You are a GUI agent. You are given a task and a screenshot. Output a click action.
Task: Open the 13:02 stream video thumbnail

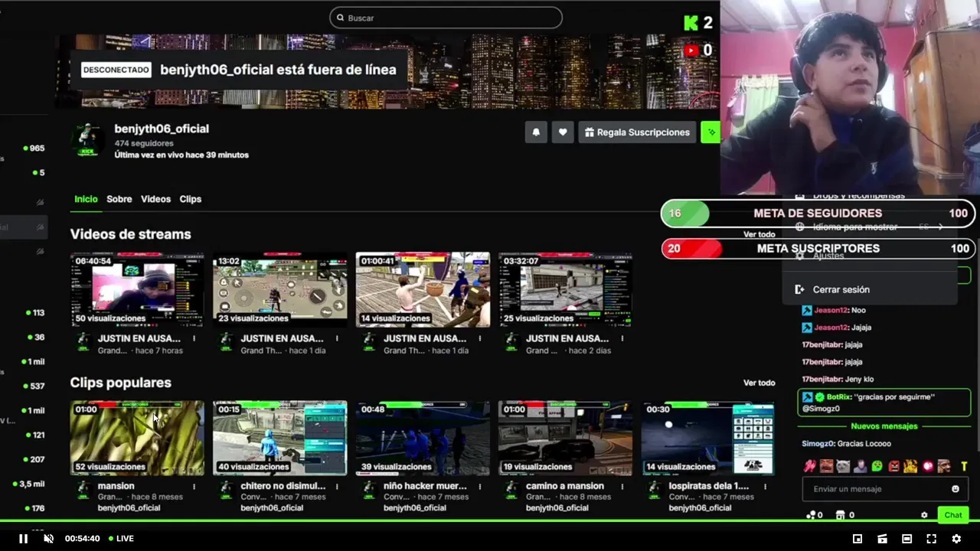[x=279, y=289]
